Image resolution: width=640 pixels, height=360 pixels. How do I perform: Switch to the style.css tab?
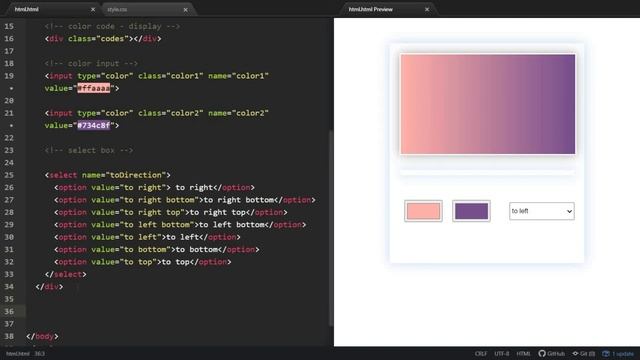tap(118, 9)
